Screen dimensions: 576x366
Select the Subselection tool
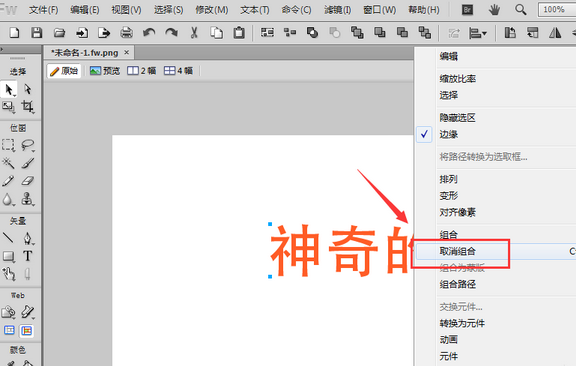point(28,89)
